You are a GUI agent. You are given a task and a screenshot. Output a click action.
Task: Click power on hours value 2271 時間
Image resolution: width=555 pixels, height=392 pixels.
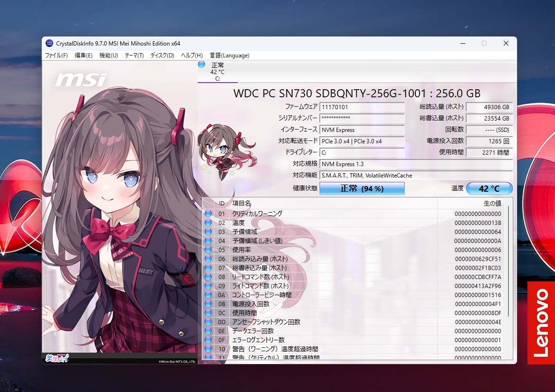pyautogui.click(x=489, y=152)
